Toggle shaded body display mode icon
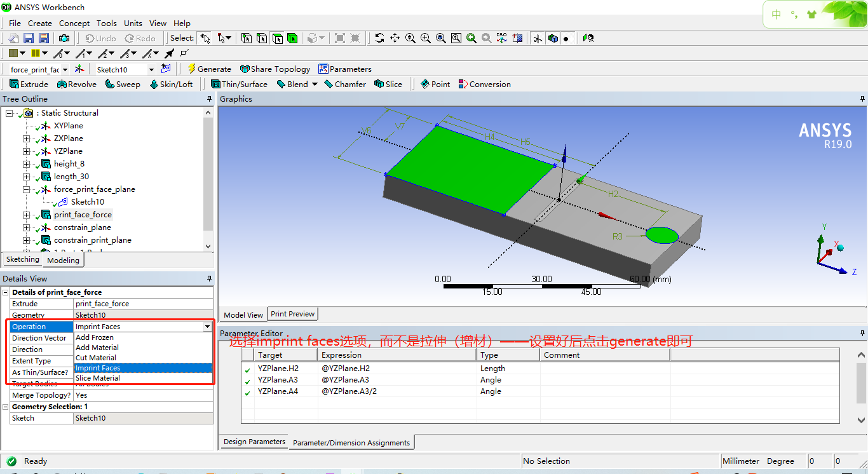Screen dimensions: 868x474 coord(552,38)
